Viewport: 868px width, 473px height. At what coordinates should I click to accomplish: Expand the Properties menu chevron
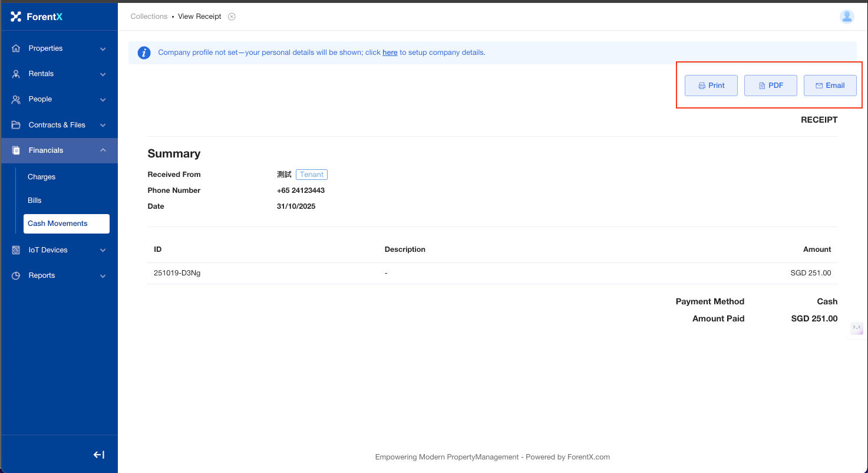[103, 49]
